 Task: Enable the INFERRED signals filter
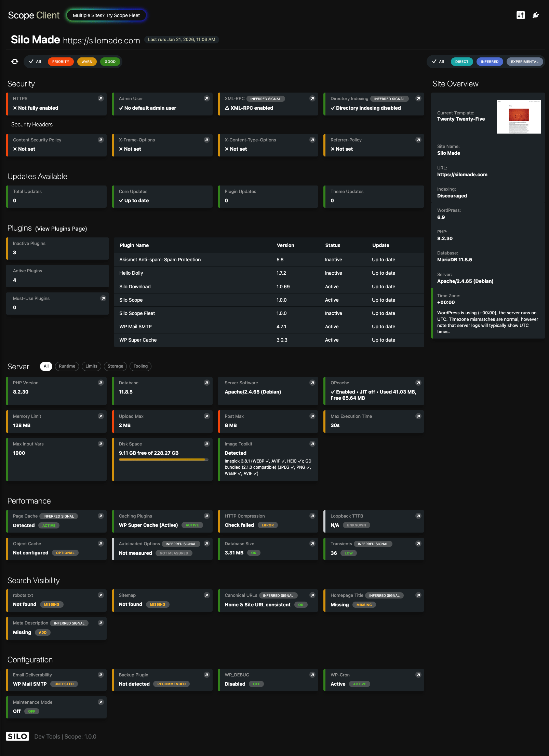(x=490, y=61)
